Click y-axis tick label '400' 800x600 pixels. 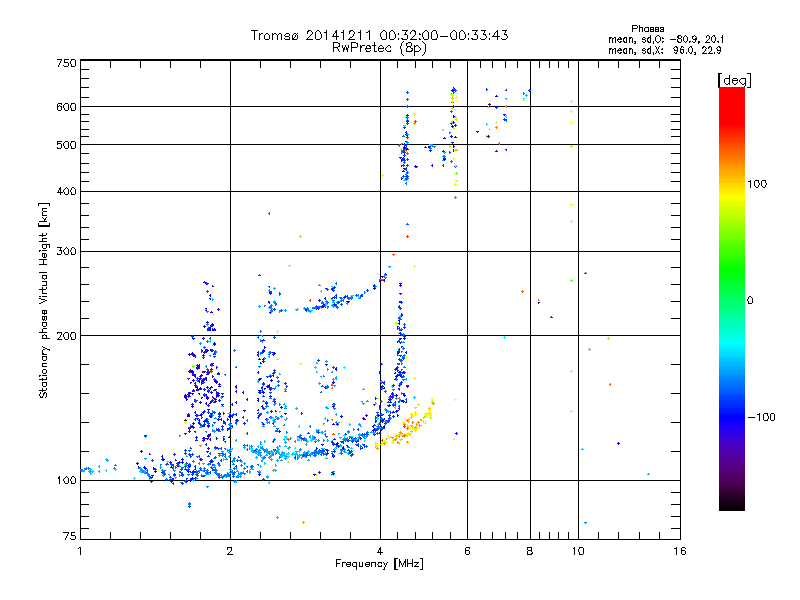coord(67,192)
